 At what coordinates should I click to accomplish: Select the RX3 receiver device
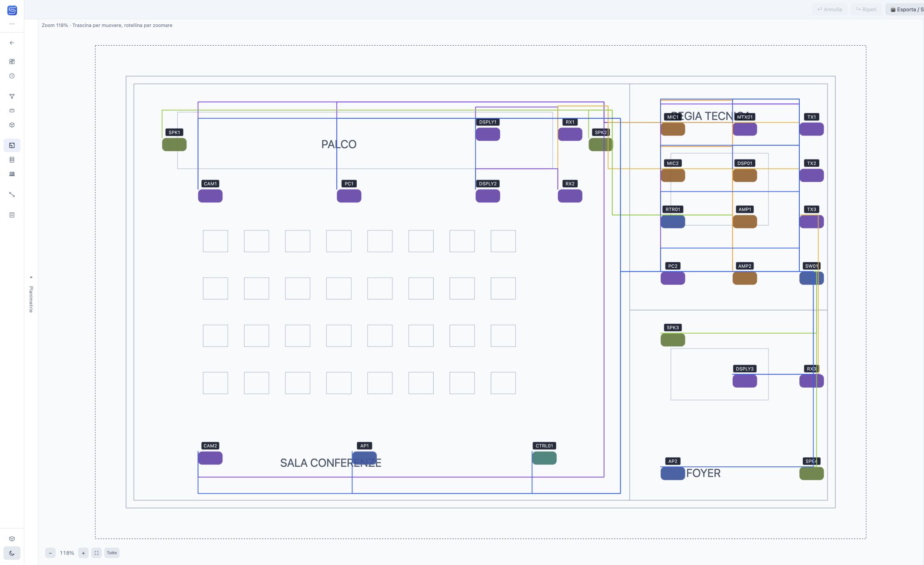tap(811, 381)
